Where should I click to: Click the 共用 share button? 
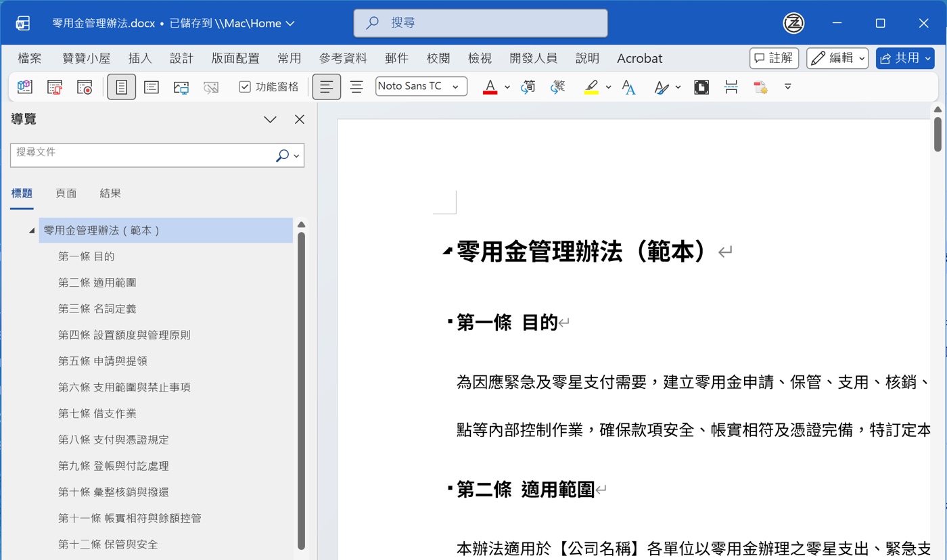coord(905,58)
